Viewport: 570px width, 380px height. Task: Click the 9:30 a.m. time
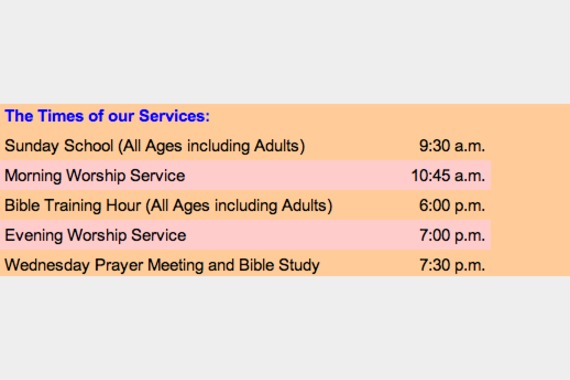point(452,146)
